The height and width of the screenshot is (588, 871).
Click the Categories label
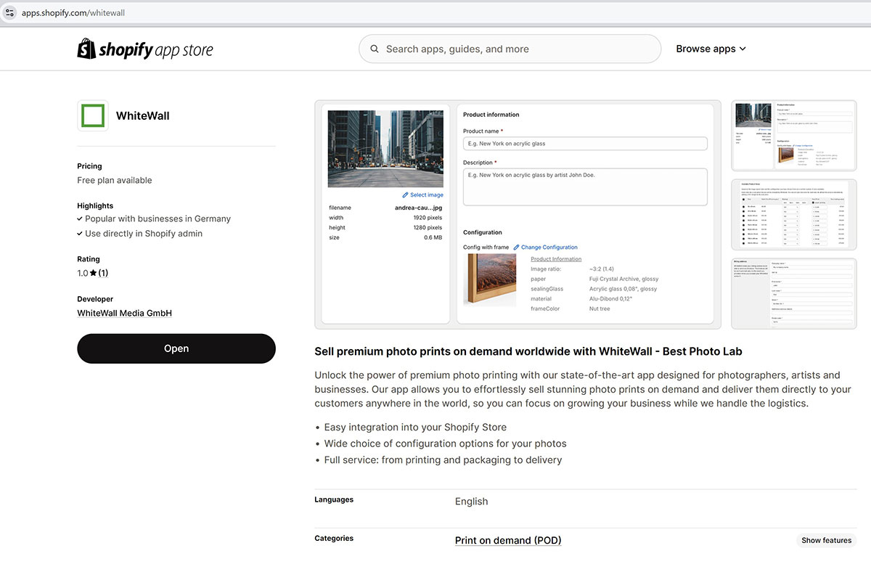point(334,538)
